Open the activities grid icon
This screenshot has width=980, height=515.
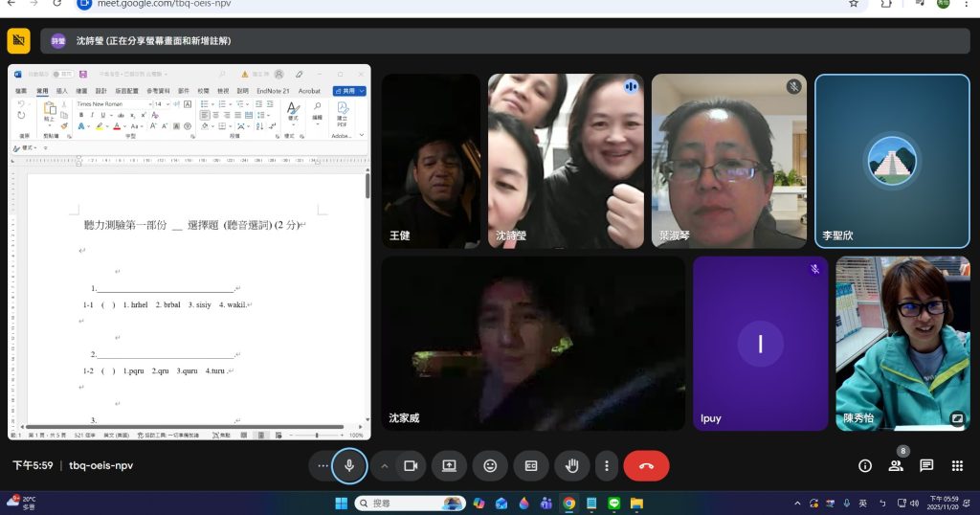pyautogui.click(x=957, y=466)
